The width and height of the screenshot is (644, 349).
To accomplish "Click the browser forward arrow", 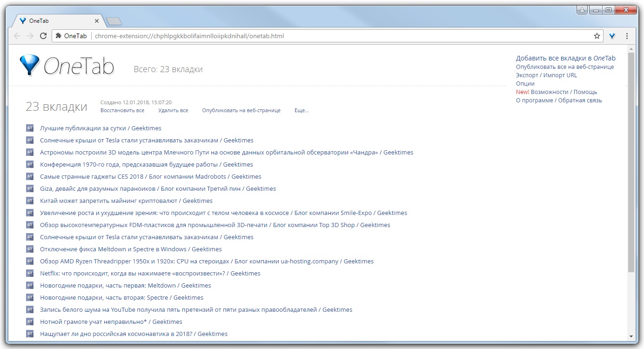I will [x=30, y=36].
